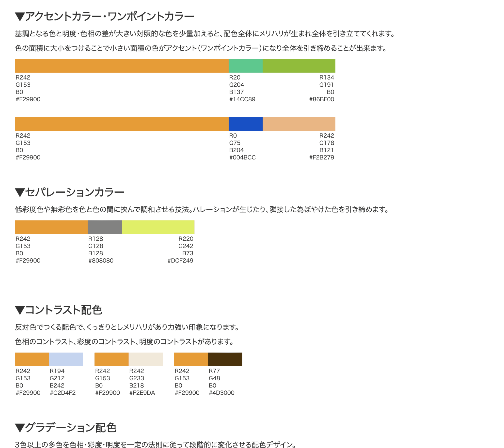Select the gray #808080 separation swatch

coord(105,227)
